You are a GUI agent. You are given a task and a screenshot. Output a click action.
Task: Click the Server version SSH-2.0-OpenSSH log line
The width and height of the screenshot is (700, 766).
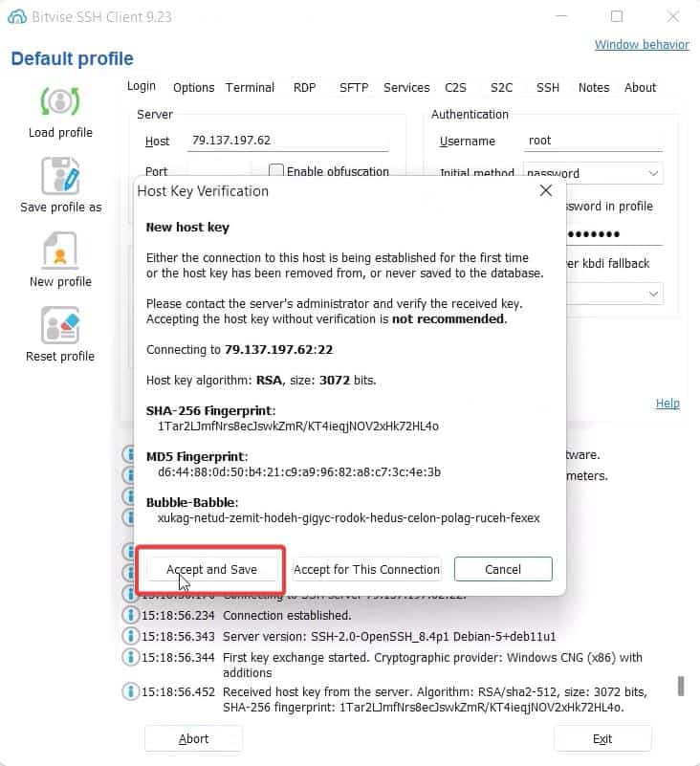[x=389, y=637]
